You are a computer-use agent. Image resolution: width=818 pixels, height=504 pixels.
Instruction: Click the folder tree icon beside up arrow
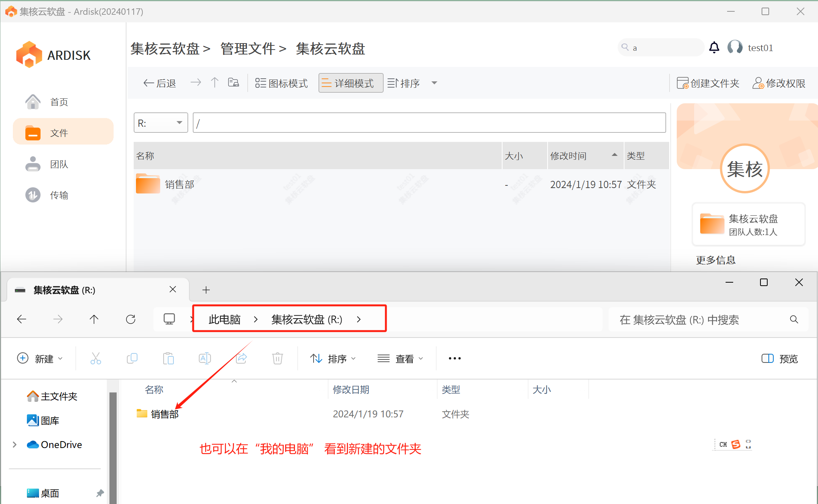[233, 83]
